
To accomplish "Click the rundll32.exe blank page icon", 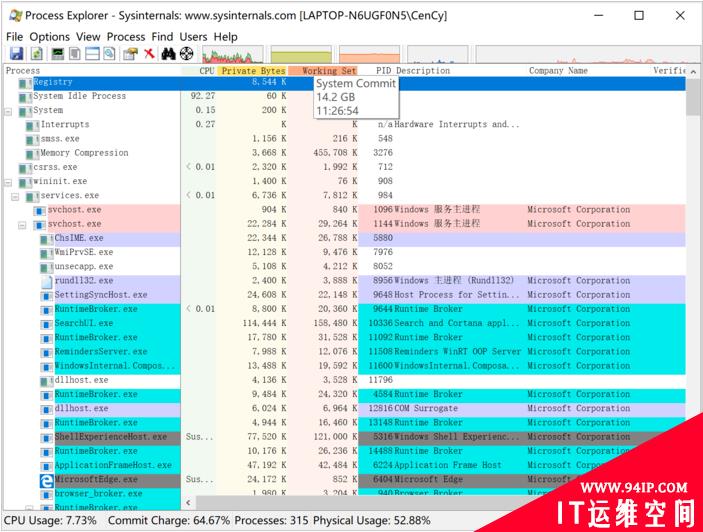I will [x=47, y=281].
